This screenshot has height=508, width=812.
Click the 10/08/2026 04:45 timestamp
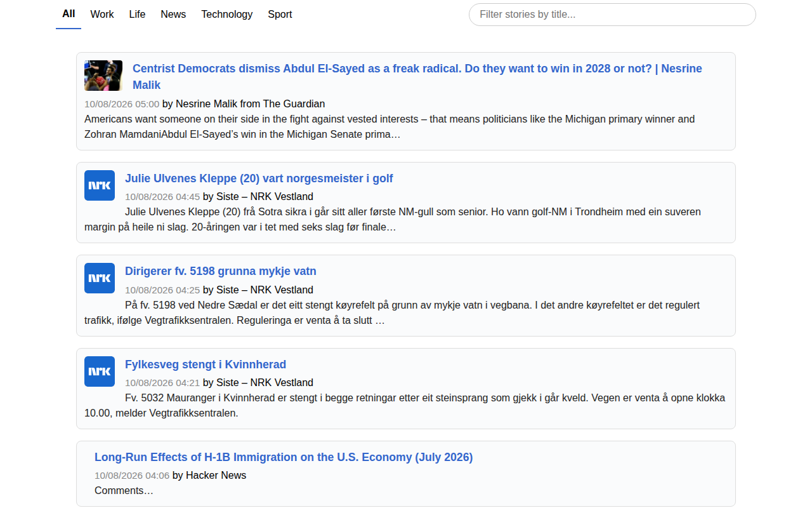coord(162,197)
